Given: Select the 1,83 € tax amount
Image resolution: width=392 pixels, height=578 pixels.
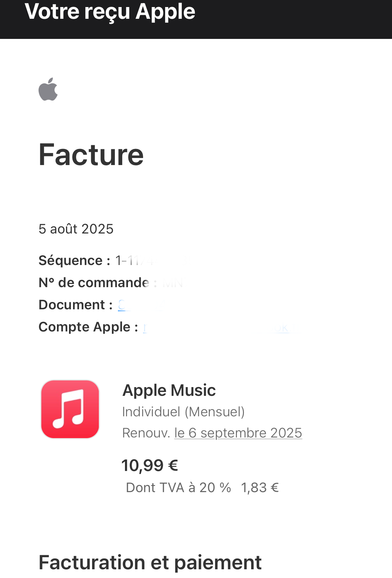Looking at the screenshot, I should (260, 488).
